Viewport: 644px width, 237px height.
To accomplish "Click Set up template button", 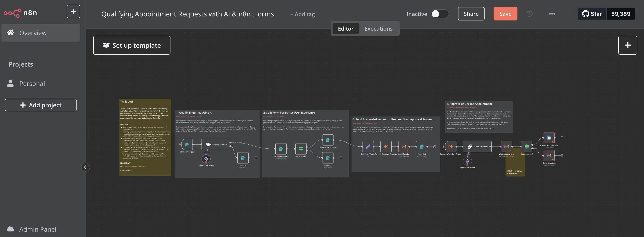I will pos(132,45).
